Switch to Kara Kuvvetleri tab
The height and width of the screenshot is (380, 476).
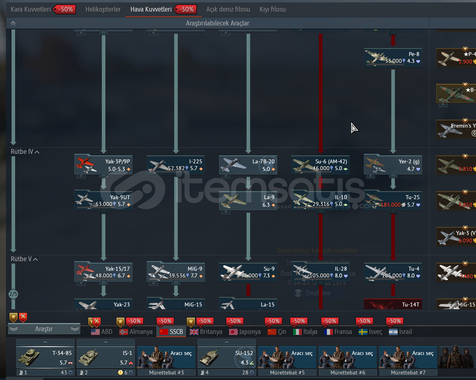[x=31, y=9]
